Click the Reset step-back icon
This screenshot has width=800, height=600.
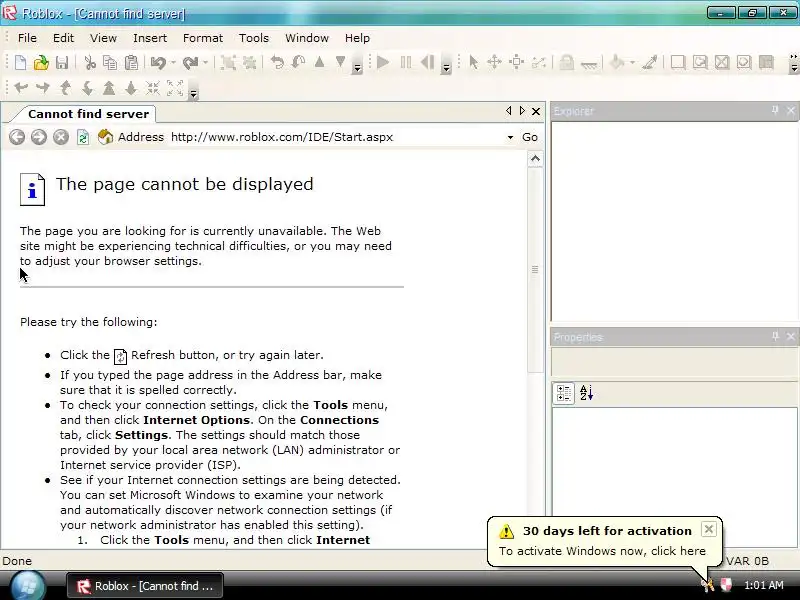[428, 63]
